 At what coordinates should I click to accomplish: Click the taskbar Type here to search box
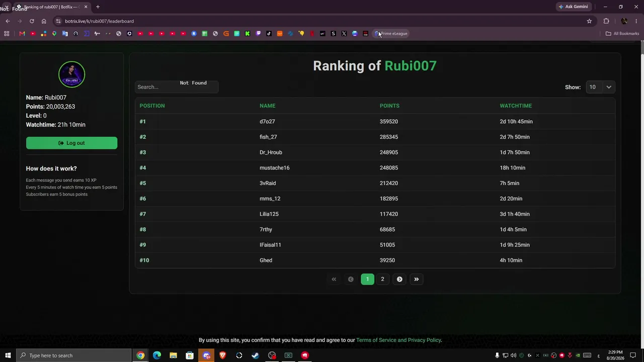point(73,355)
